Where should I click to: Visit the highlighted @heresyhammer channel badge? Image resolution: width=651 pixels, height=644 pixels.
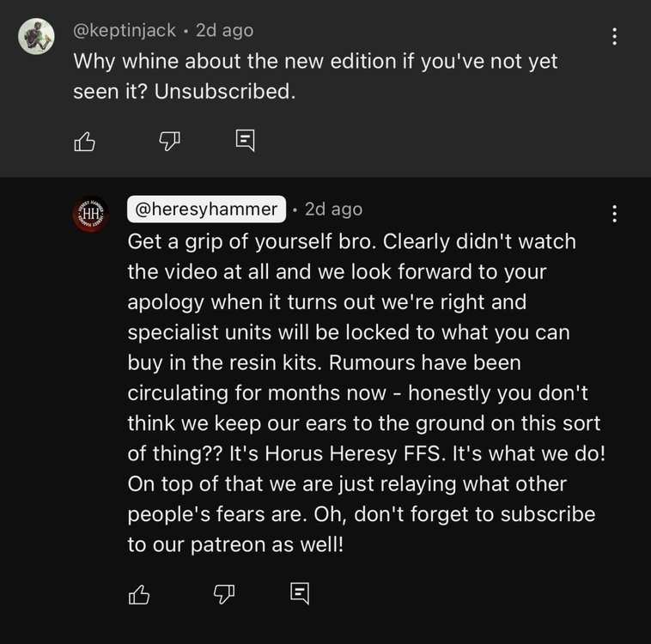(x=206, y=210)
